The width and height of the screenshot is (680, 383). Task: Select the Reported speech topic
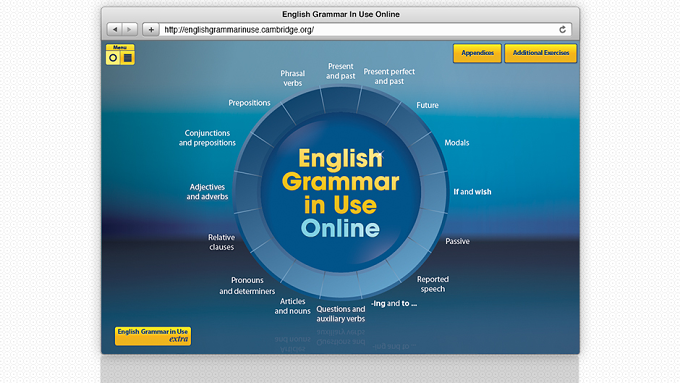pyautogui.click(x=433, y=284)
